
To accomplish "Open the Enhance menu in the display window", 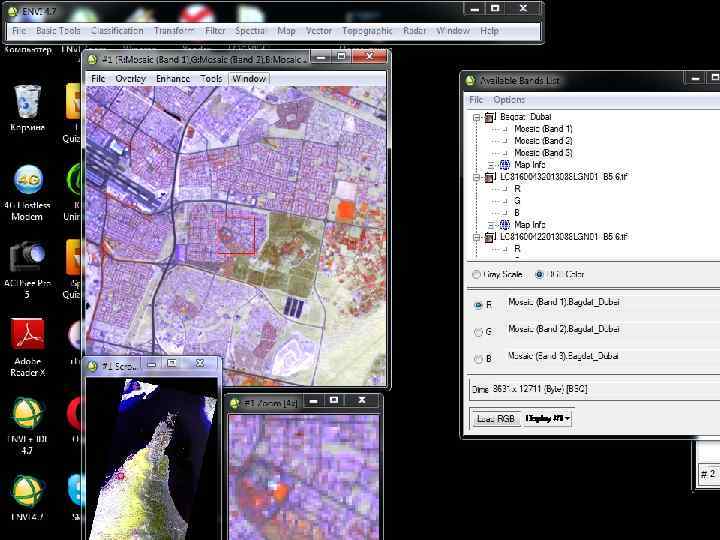I will tap(173, 79).
